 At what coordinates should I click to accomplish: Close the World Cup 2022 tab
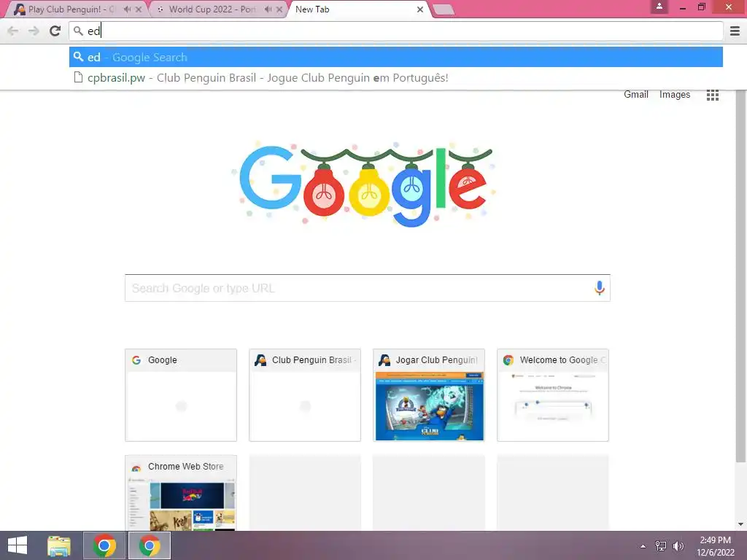pos(279,9)
